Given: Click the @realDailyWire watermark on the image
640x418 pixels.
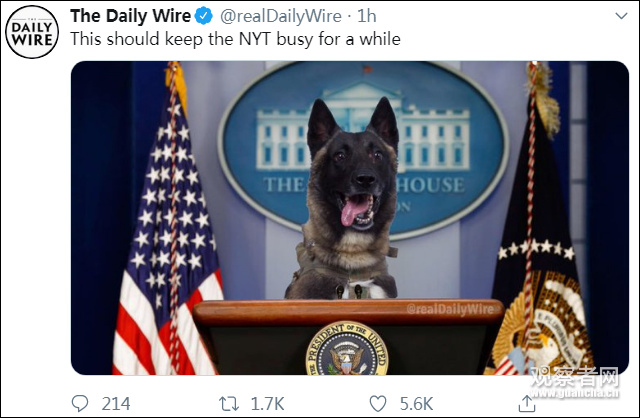Looking at the screenshot, I should (450, 309).
